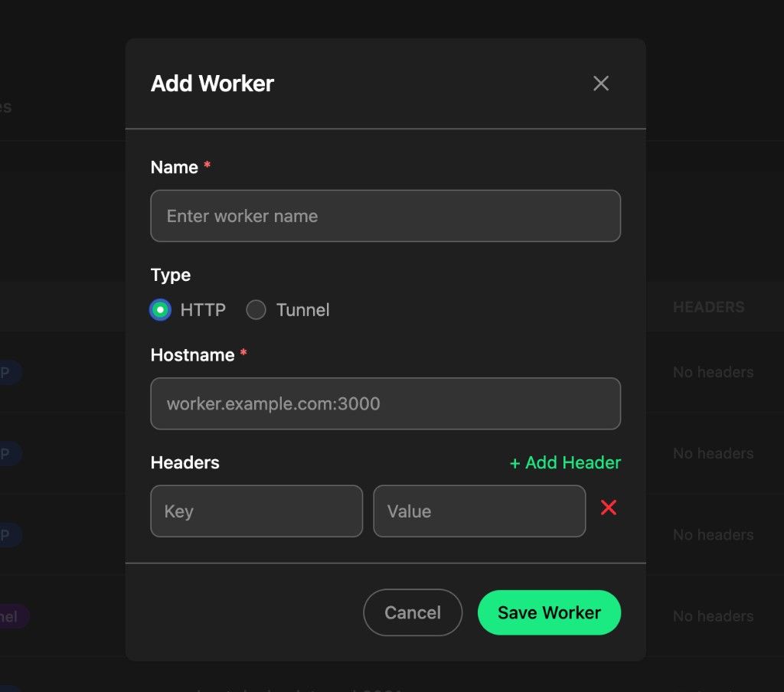
Task: Select the HTTP type radio button
Action: point(161,310)
